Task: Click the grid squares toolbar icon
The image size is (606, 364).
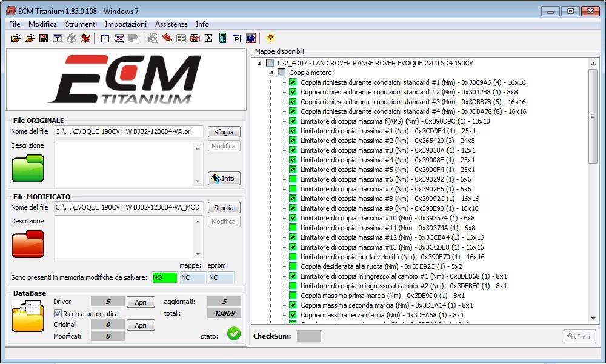Action: tap(181, 38)
